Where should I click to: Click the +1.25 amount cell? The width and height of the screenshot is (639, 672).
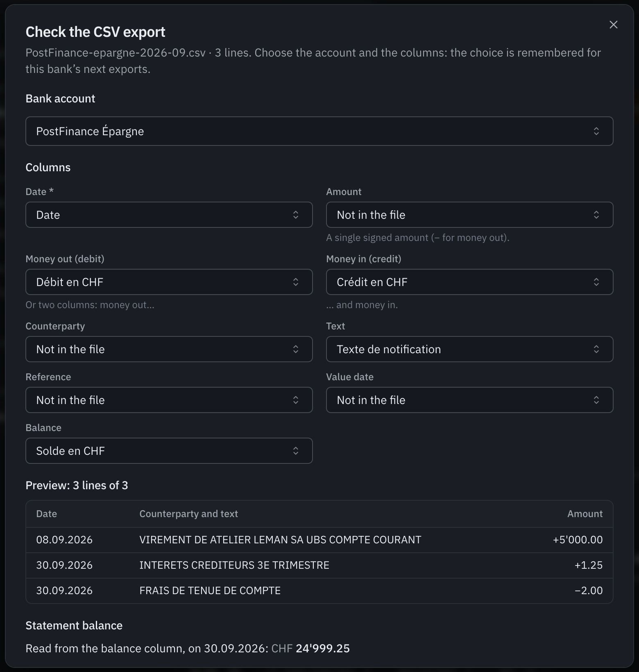589,565
